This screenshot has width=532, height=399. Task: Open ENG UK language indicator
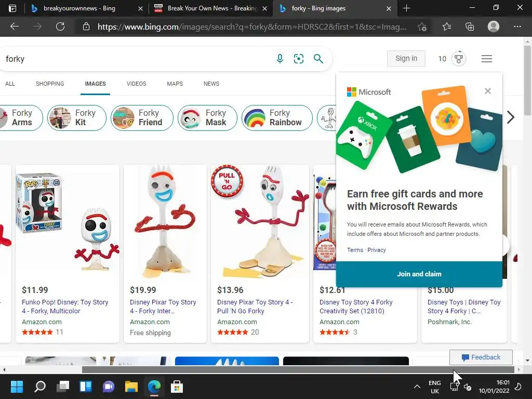435,387
